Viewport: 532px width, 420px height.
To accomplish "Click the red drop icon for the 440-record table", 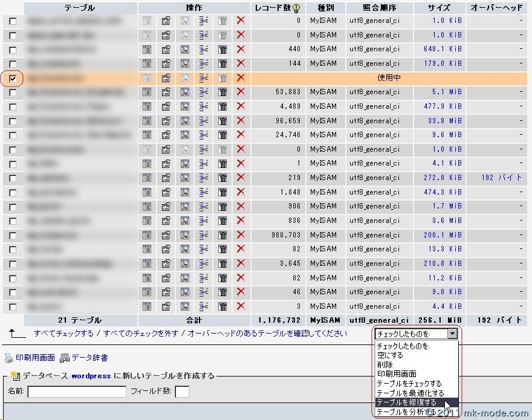I will click(x=241, y=49).
